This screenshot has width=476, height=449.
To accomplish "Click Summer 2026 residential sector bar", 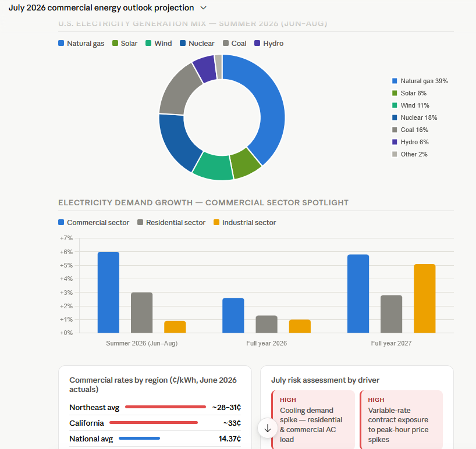I will (x=142, y=313).
